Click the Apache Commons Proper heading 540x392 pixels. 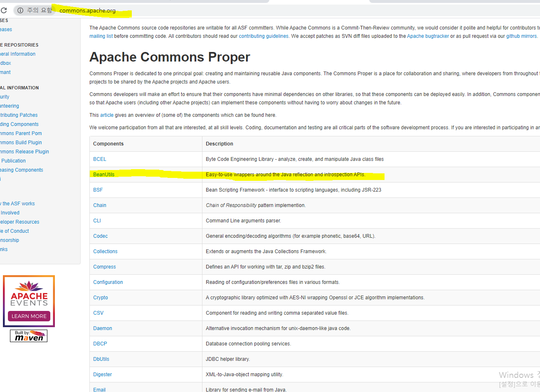pos(170,57)
